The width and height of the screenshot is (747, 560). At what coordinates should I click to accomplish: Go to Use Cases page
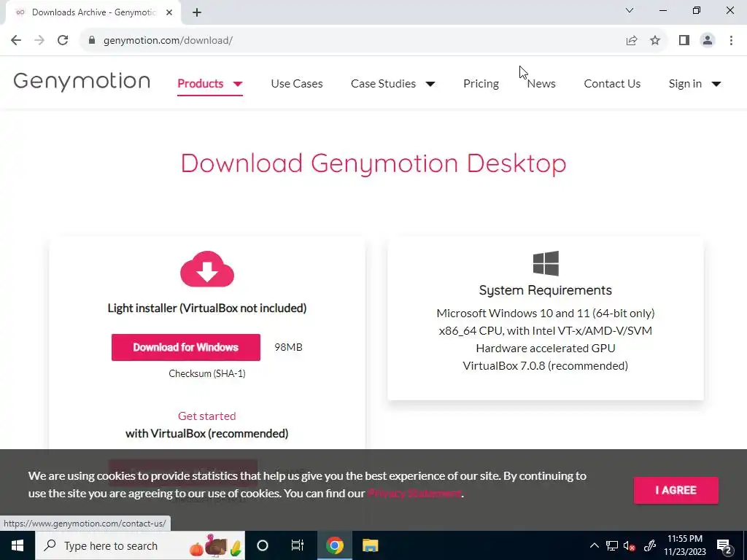click(297, 83)
